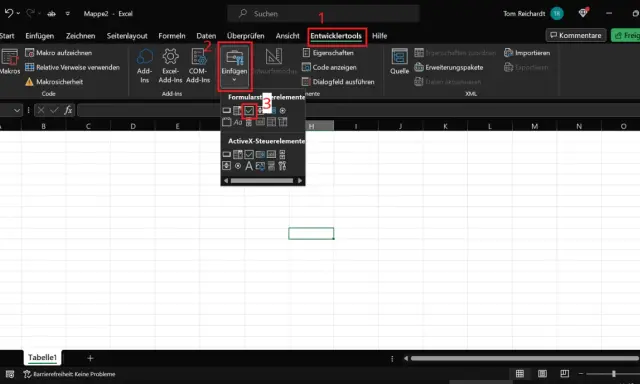
Task: Switch to the Ansicht tab
Action: tap(287, 36)
